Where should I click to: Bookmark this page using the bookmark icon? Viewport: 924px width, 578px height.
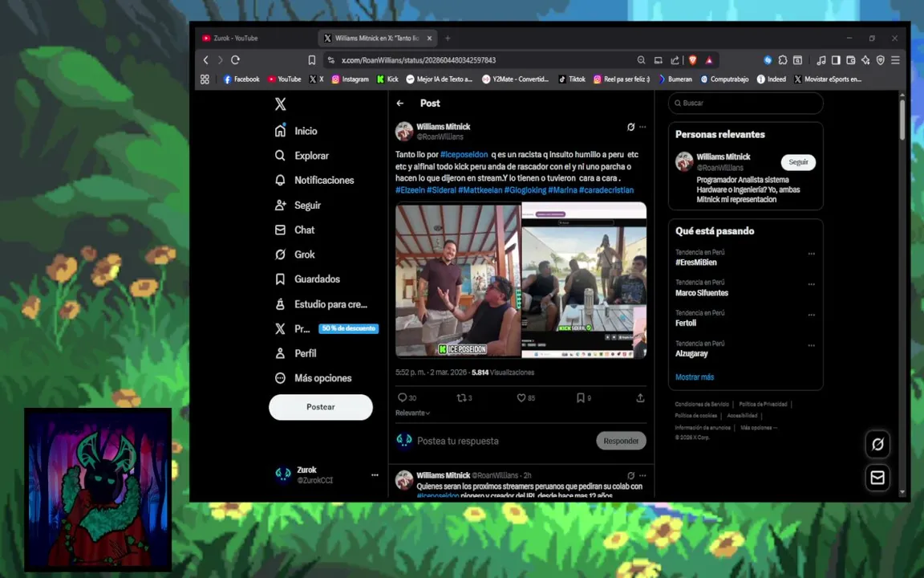coord(312,60)
